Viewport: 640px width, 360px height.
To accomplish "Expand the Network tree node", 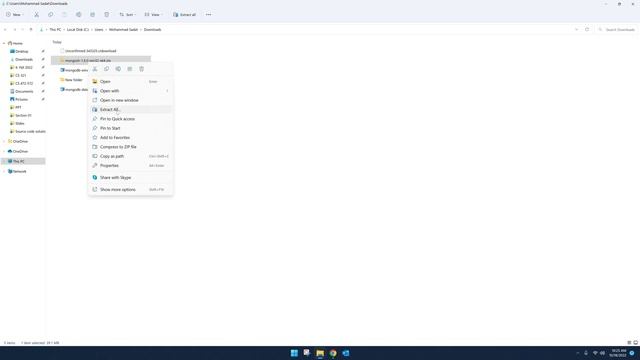I will tap(4, 171).
